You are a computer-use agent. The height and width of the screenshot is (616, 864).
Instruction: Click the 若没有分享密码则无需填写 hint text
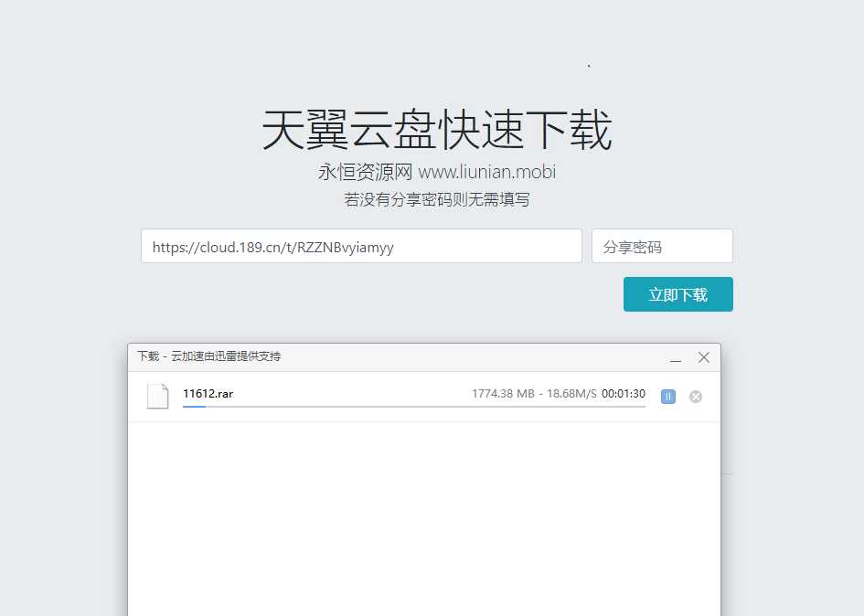(x=438, y=199)
